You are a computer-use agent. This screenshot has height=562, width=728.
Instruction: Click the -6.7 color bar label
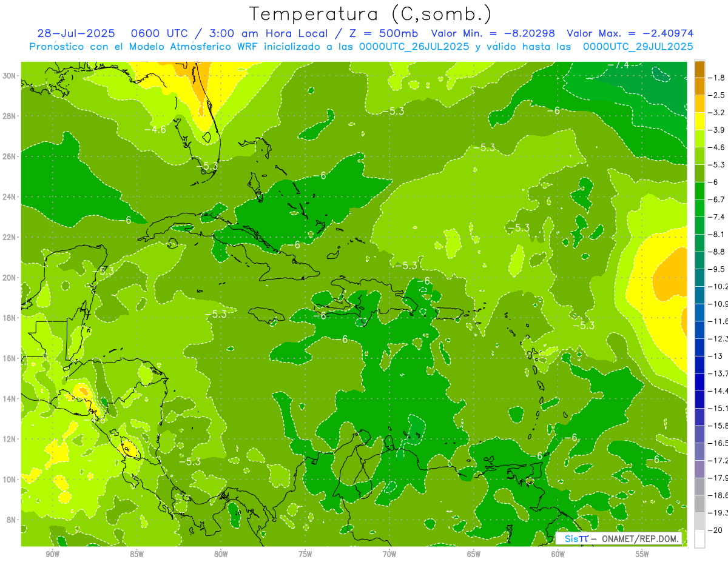(x=717, y=199)
